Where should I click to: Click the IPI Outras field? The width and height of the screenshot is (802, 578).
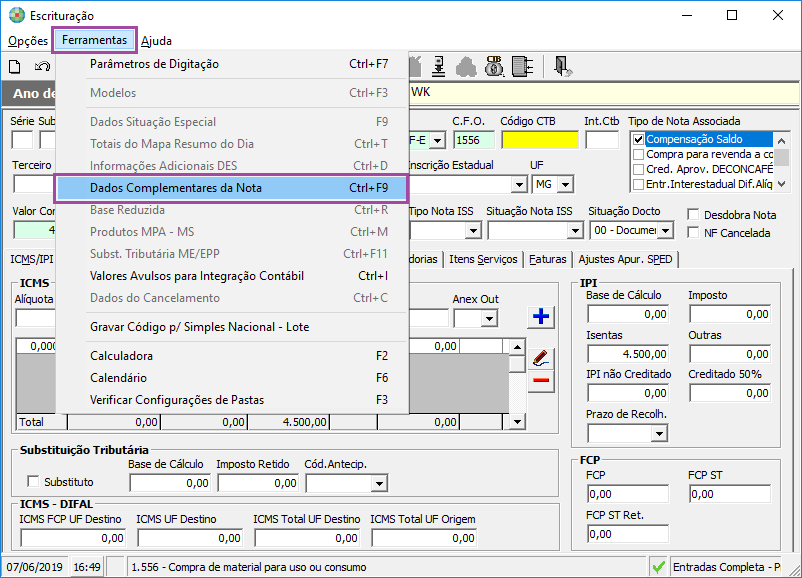[x=729, y=354]
